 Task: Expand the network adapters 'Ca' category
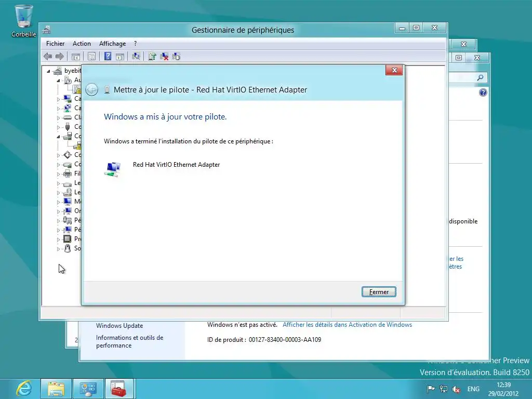(x=58, y=109)
